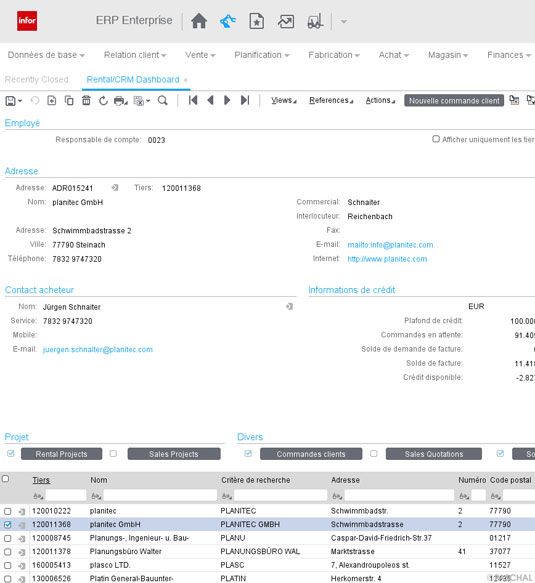Select row Planungsbüro Walter checkbox

tap(7, 552)
